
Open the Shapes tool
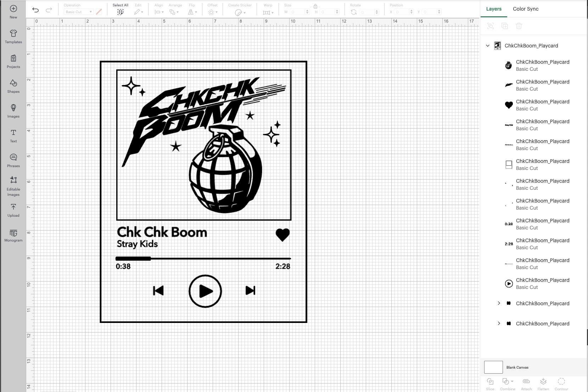point(13,86)
